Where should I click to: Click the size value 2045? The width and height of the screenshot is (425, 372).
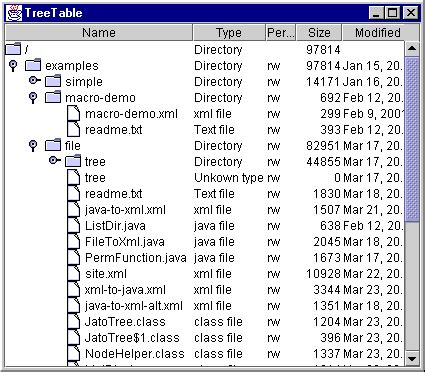pos(327,242)
